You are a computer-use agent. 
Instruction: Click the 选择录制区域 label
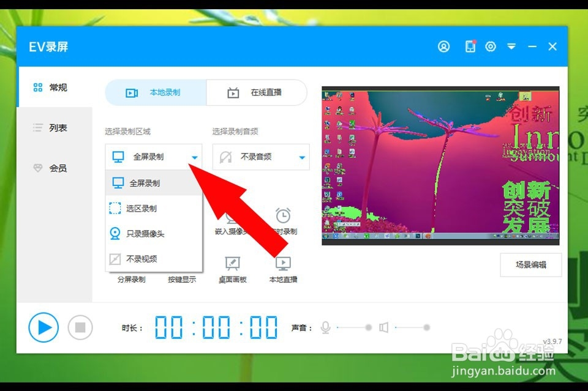tap(127, 132)
